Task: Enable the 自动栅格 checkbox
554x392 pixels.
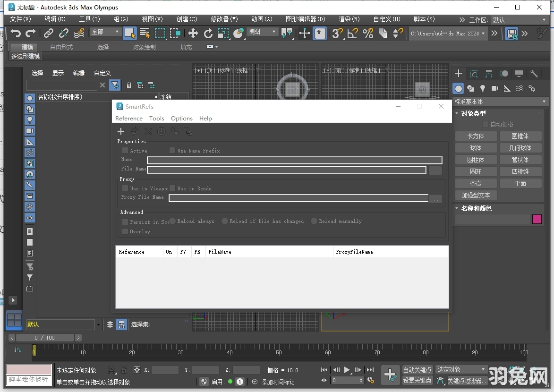Action: pos(485,123)
